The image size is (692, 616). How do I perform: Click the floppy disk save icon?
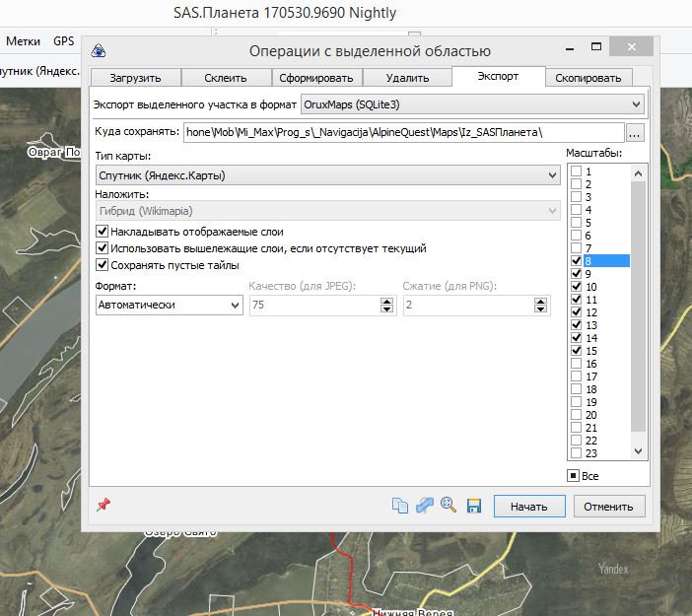(x=473, y=506)
